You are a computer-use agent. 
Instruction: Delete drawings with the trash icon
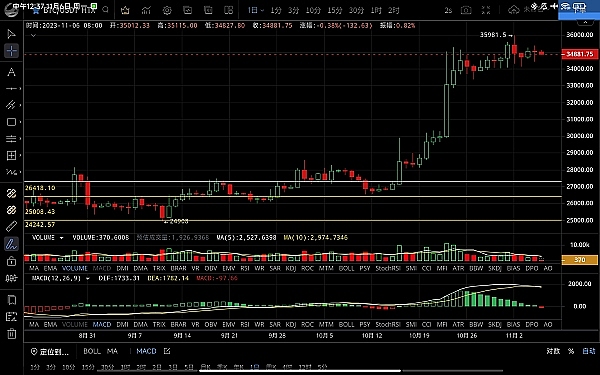point(11,334)
